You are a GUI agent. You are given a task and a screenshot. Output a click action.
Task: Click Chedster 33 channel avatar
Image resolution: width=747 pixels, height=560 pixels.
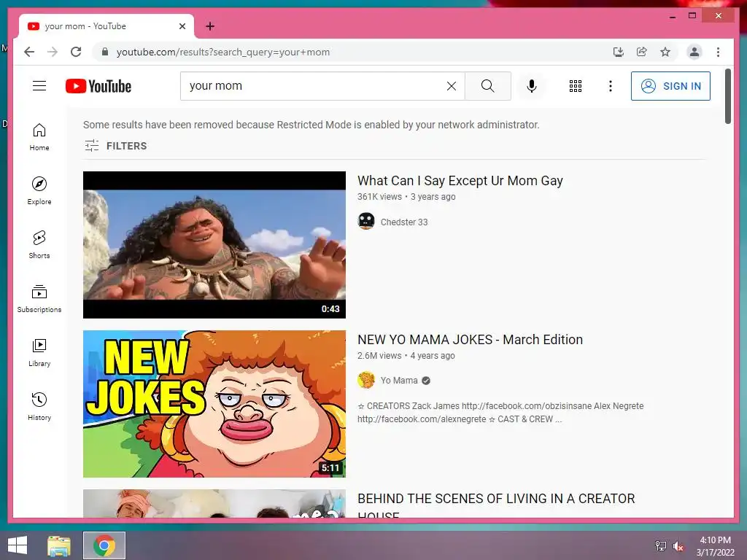click(366, 221)
